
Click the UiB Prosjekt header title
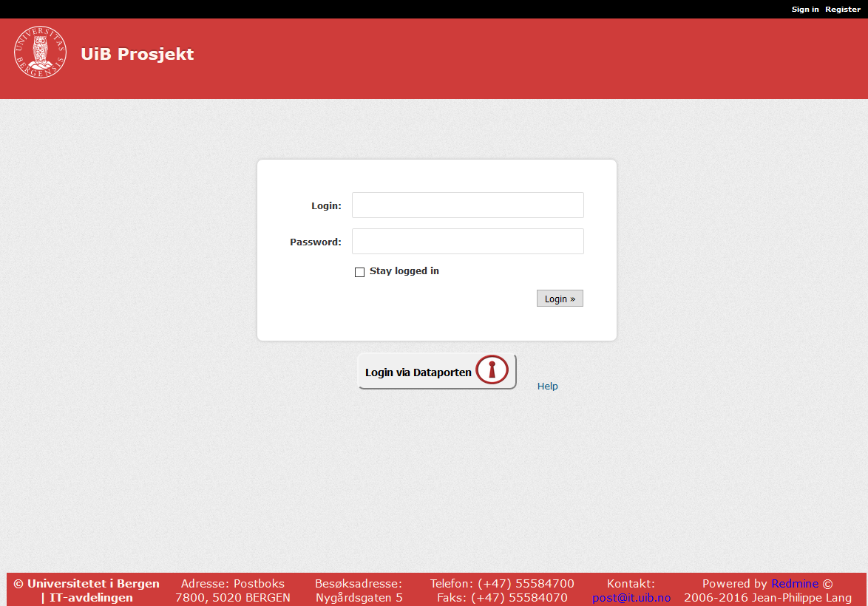coord(137,54)
